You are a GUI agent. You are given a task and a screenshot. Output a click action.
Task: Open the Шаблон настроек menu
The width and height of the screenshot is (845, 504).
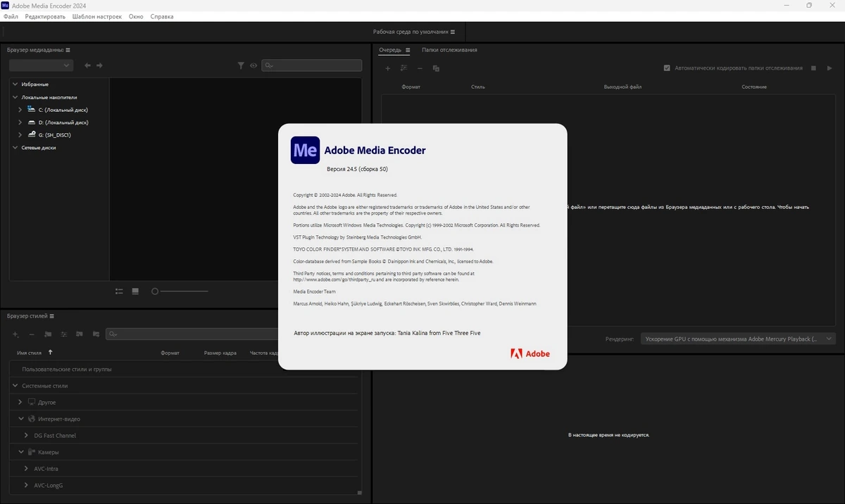click(97, 16)
